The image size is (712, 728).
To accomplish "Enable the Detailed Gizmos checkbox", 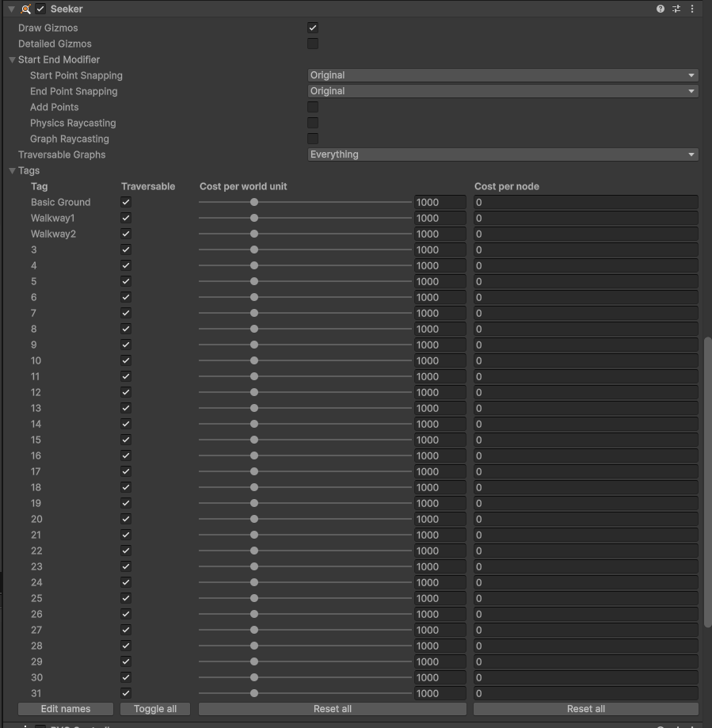I will 313,44.
